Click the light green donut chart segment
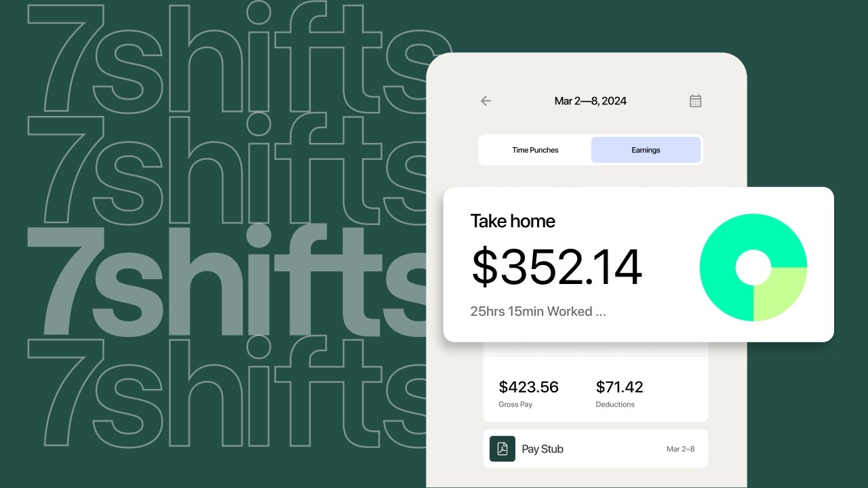 pyautogui.click(x=778, y=291)
